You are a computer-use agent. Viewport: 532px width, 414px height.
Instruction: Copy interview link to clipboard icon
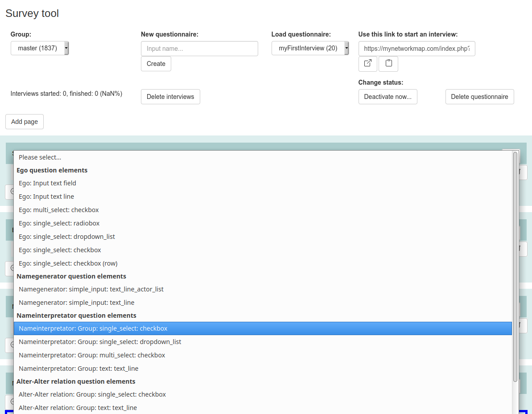click(388, 64)
